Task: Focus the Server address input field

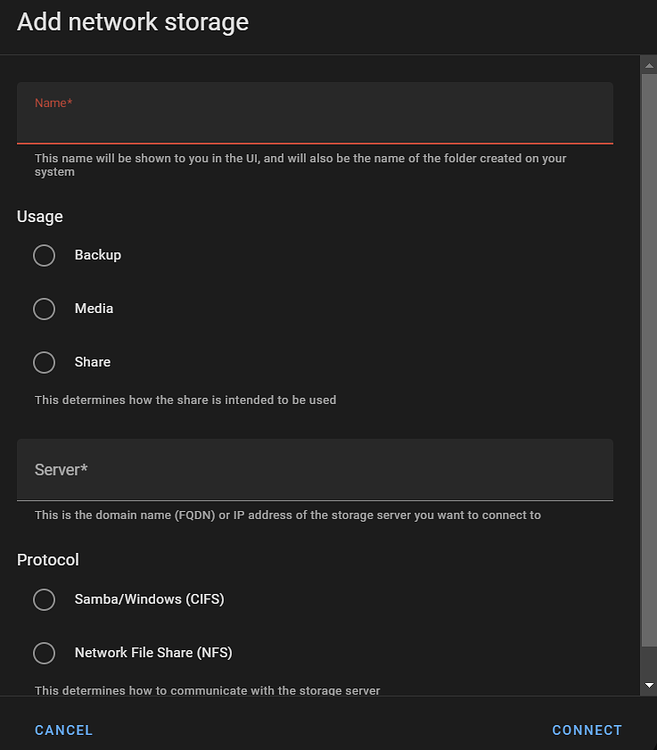Action: tap(314, 469)
